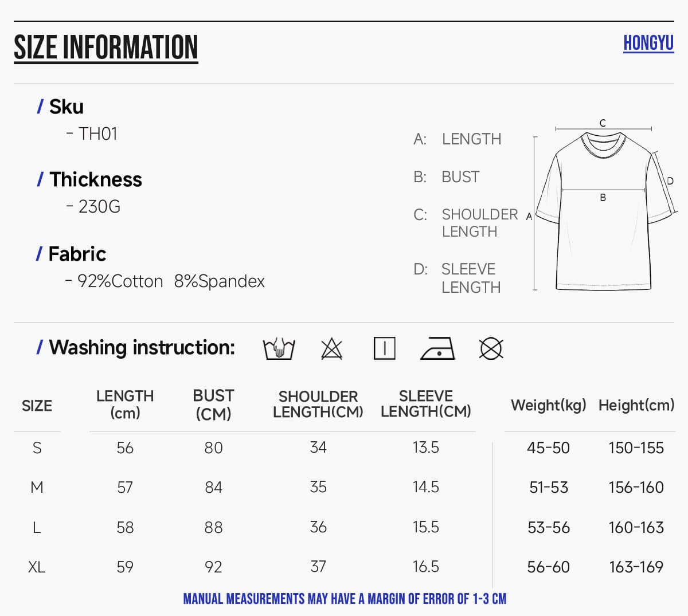Click the SHOULDER LENGTH(CM) column header
Screen dimensions: 688x616
[x=318, y=405]
